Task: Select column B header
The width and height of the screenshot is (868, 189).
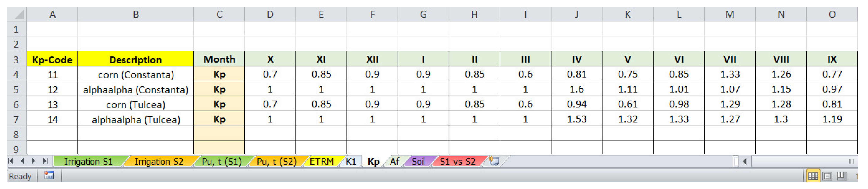Action: pyautogui.click(x=136, y=14)
